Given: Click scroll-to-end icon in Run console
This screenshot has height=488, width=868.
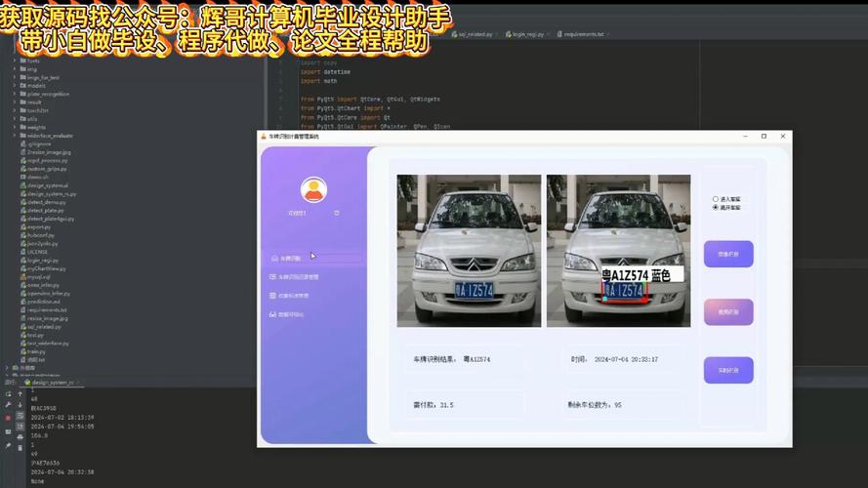Looking at the screenshot, I should point(20,427).
